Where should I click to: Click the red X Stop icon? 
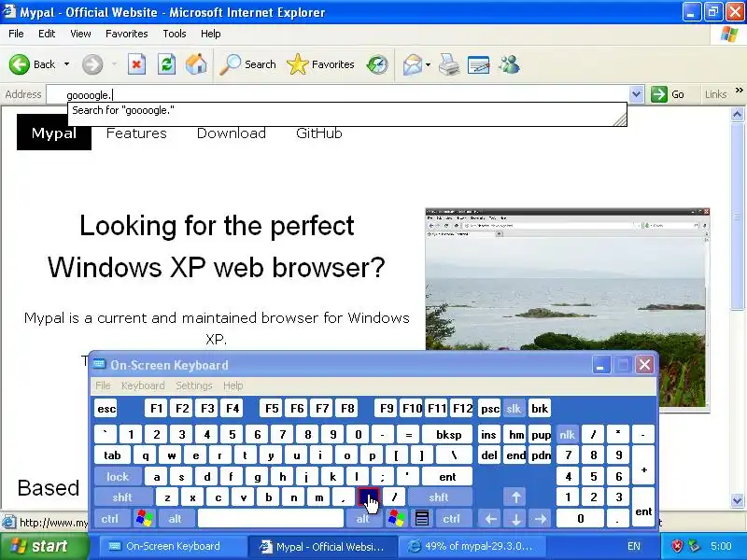pyautogui.click(x=136, y=64)
